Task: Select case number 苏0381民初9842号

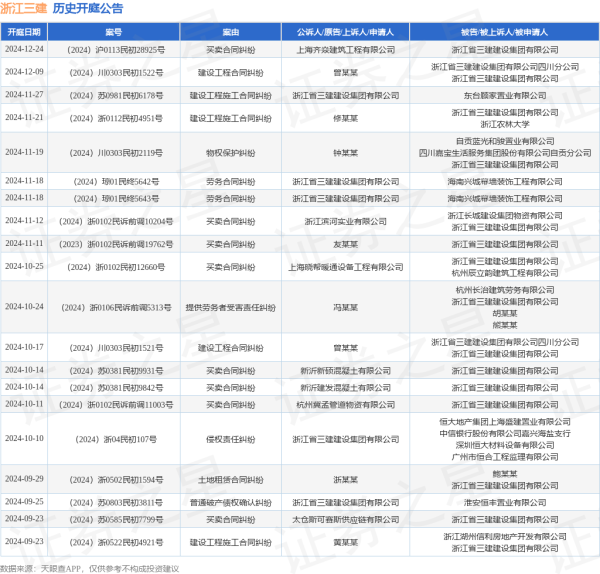Action: click(x=116, y=388)
